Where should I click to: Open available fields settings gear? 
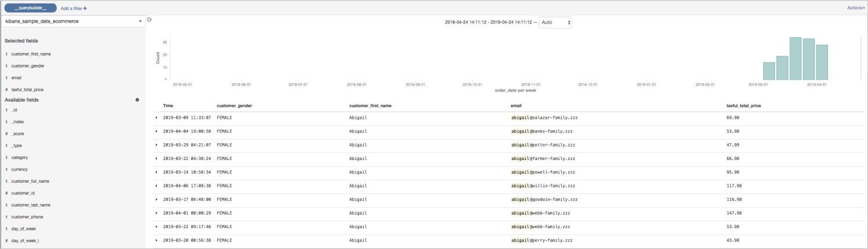tap(137, 99)
